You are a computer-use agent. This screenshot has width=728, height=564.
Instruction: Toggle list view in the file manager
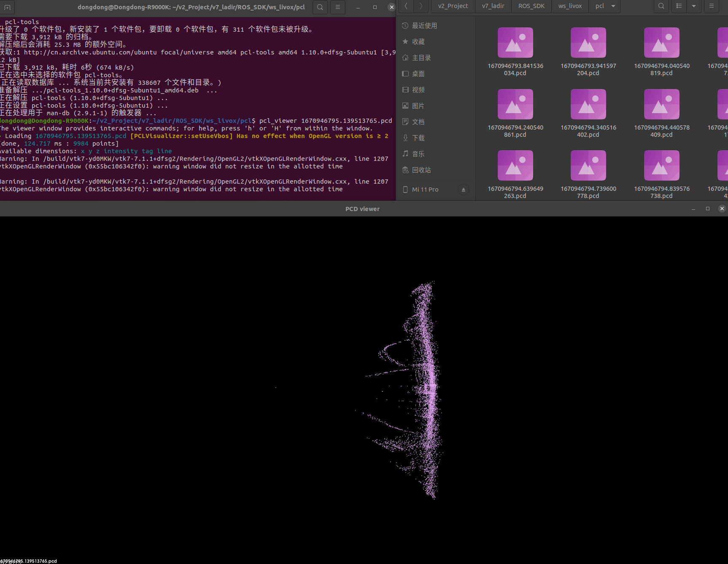(679, 6)
